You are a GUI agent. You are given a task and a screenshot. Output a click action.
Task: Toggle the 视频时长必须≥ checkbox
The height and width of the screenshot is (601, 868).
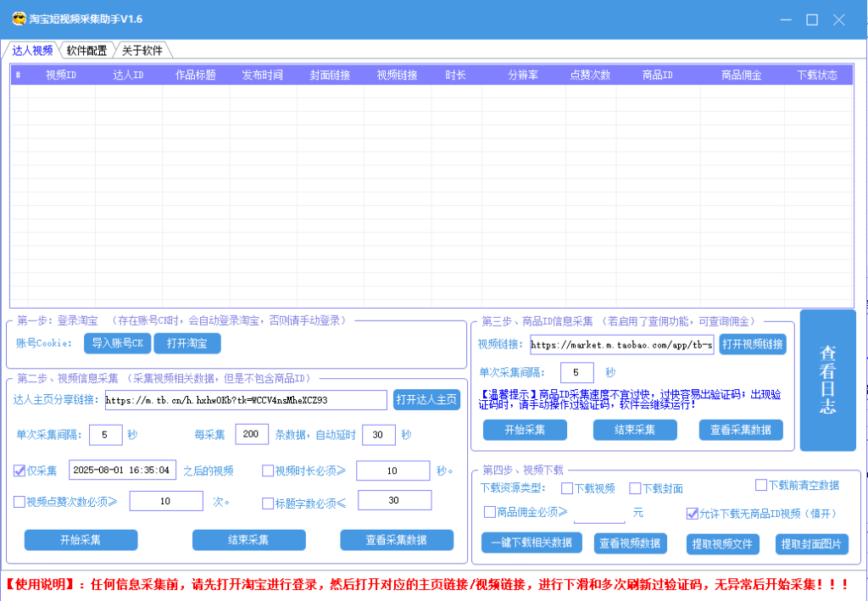click(268, 470)
